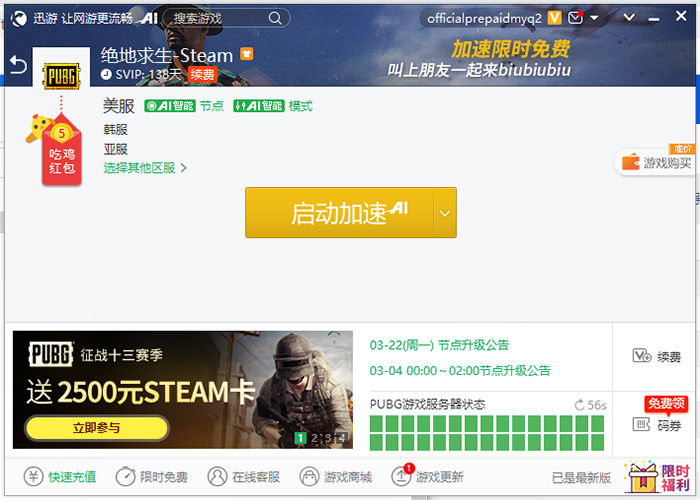700x500 pixels.
Task: Click the username officialprepaidmyq2
Action: point(484,18)
